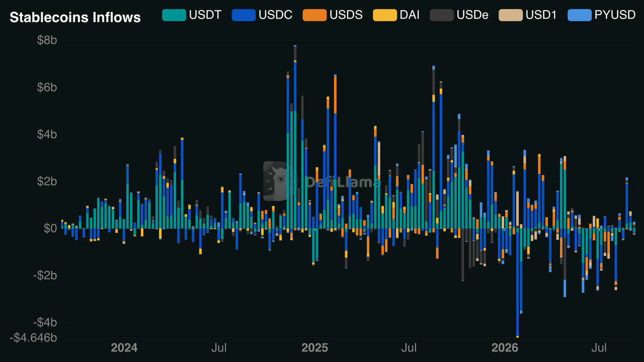Click the 2025 x-axis label
The image size is (644, 362).
(x=314, y=348)
